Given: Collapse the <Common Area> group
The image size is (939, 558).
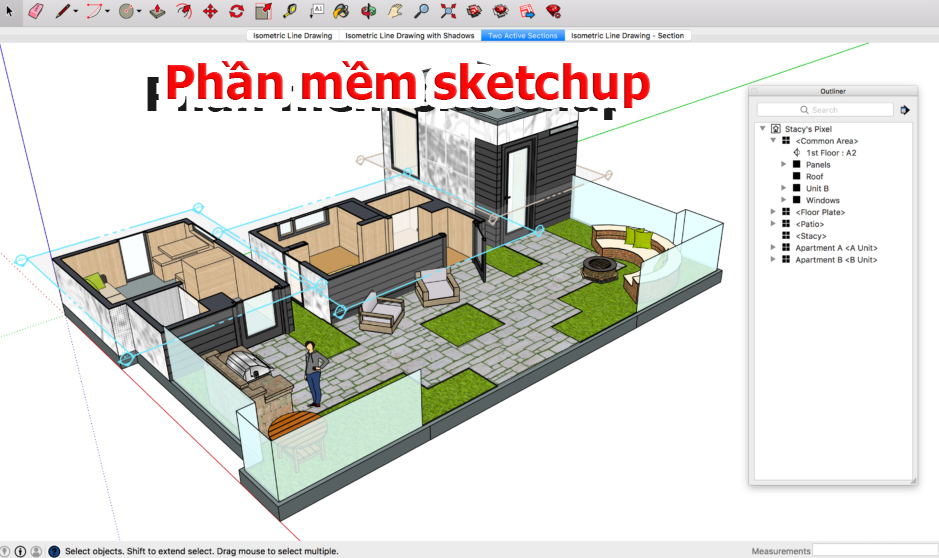Looking at the screenshot, I should (773, 140).
